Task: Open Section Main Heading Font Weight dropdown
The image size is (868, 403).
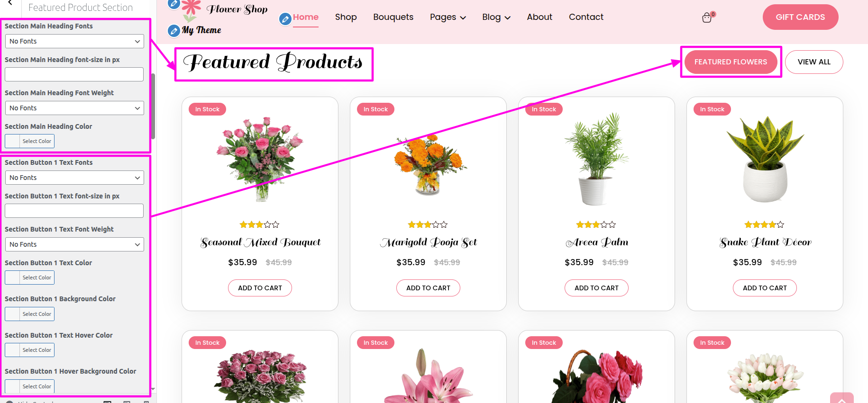Action: click(74, 108)
